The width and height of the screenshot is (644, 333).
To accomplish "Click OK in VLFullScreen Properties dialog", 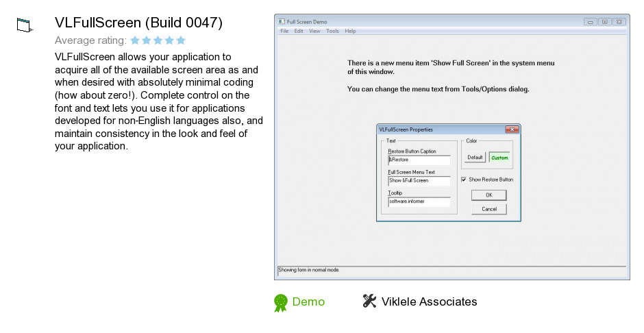I will pos(488,195).
